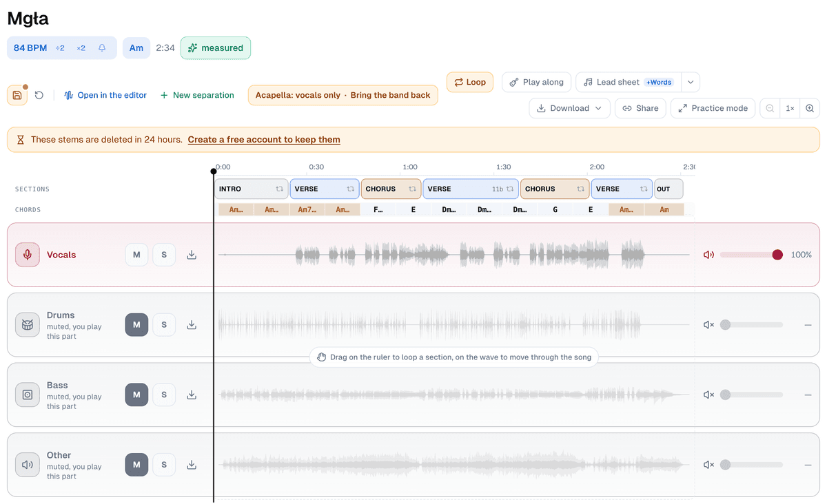
Task: Enter Practice mode
Action: [713, 108]
